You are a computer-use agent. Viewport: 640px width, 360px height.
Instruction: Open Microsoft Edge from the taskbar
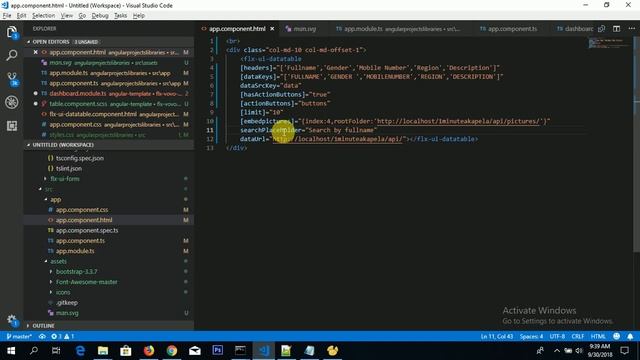[80, 351]
